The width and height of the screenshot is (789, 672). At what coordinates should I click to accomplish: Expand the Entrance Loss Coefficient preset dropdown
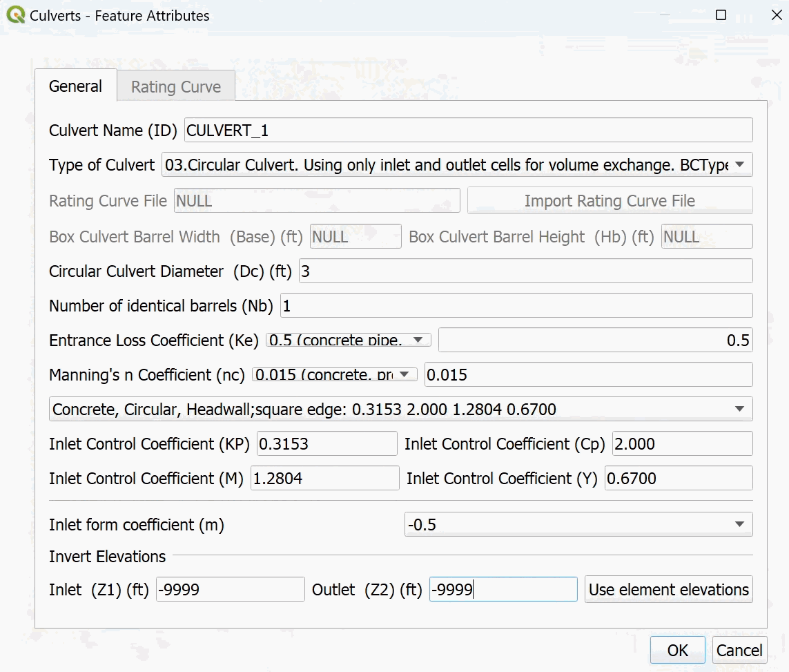[349, 340]
